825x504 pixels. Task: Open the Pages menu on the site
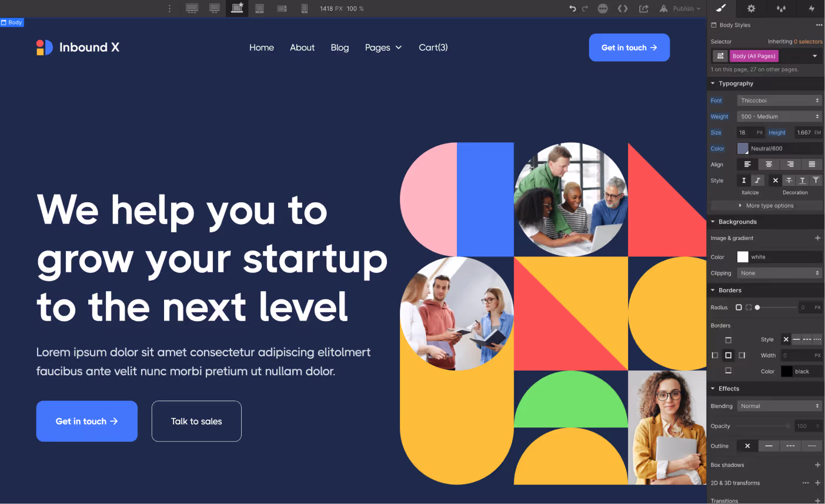click(x=383, y=48)
